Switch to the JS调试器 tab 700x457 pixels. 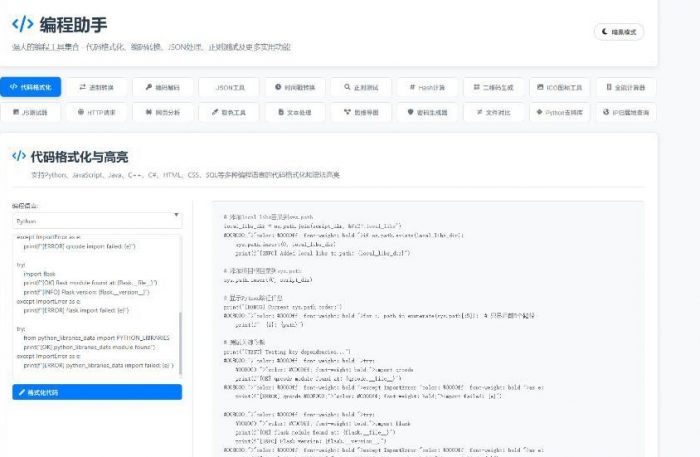click(x=32, y=113)
